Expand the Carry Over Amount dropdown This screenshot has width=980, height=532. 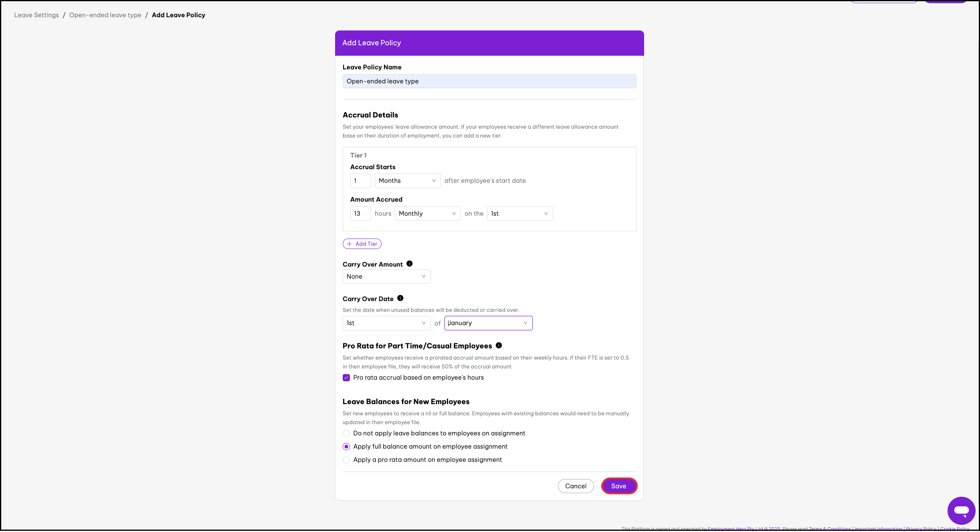pos(386,277)
